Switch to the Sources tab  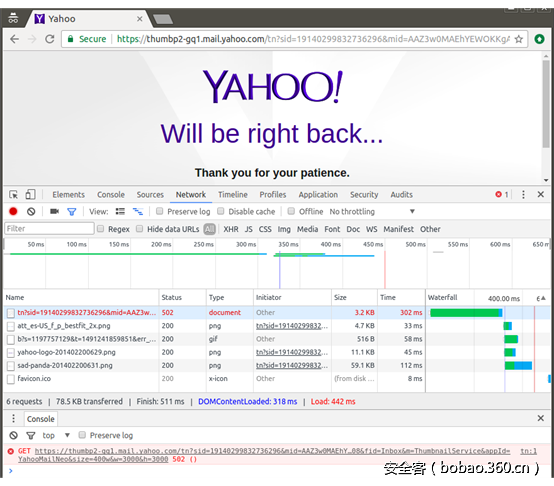150,195
